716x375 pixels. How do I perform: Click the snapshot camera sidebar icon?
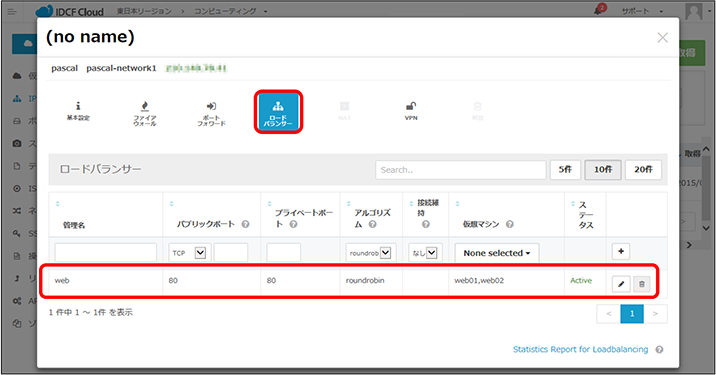tap(17, 143)
